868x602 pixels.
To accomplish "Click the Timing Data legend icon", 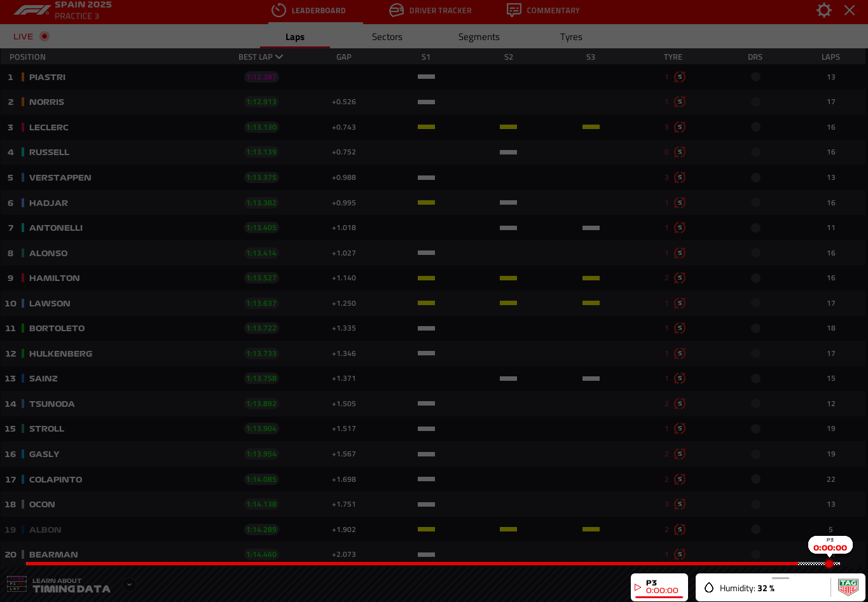I will [17, 584].
